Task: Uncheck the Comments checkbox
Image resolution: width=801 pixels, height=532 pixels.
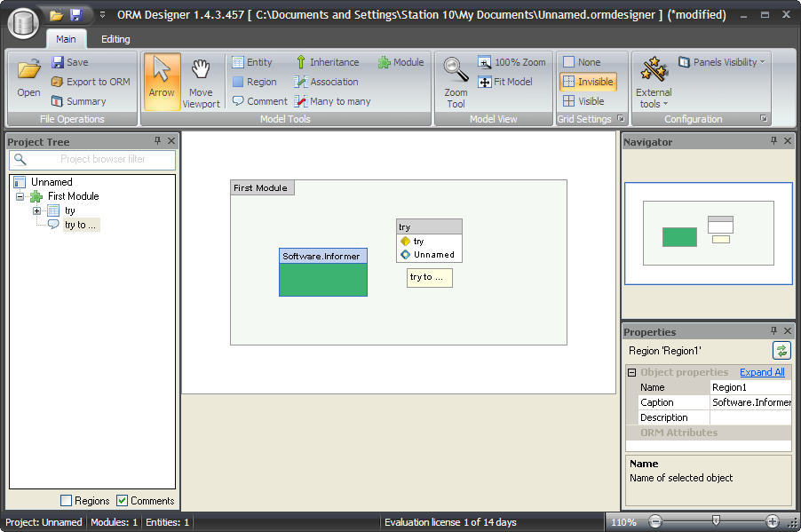Action: [122, 500]
